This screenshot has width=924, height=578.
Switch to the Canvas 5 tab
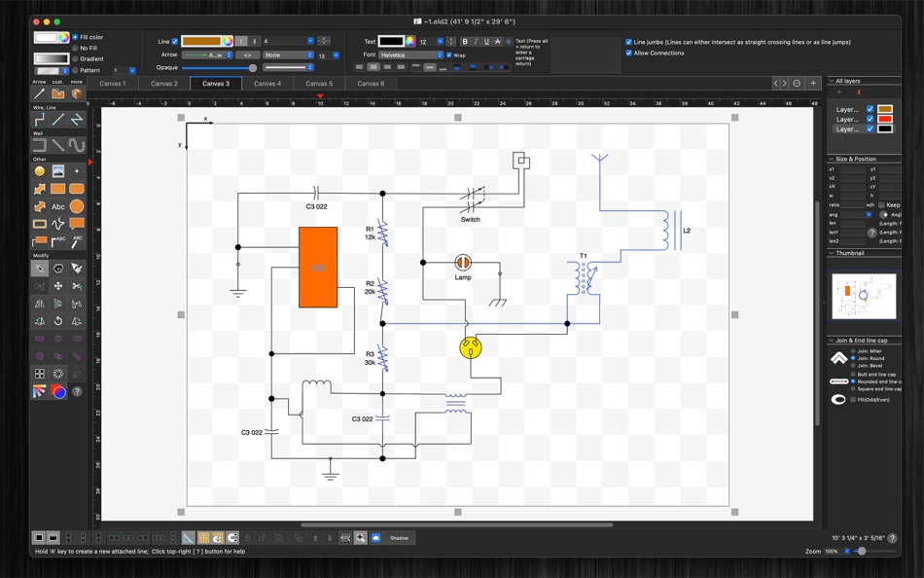pyautogui.click(x=319, y=83)
